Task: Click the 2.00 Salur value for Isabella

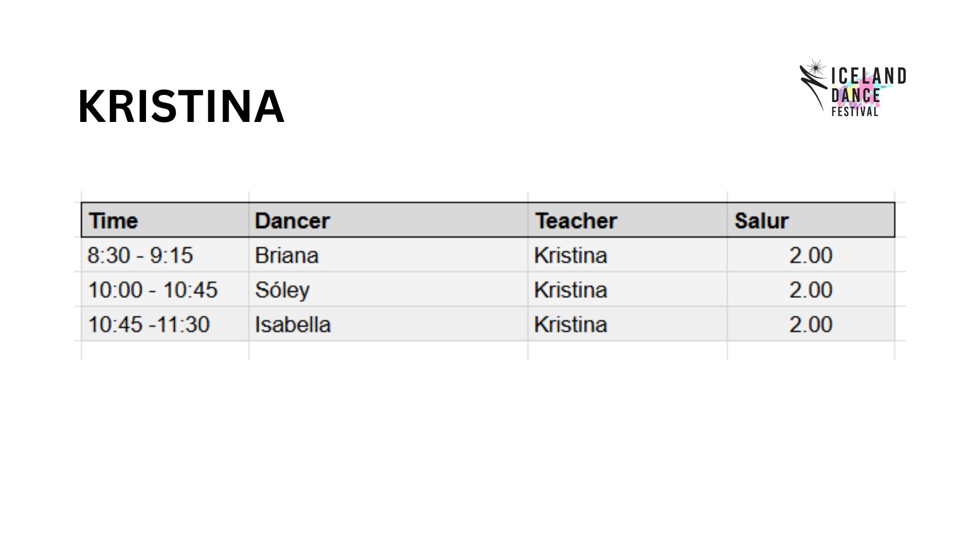Action: [x=811, y=324]
